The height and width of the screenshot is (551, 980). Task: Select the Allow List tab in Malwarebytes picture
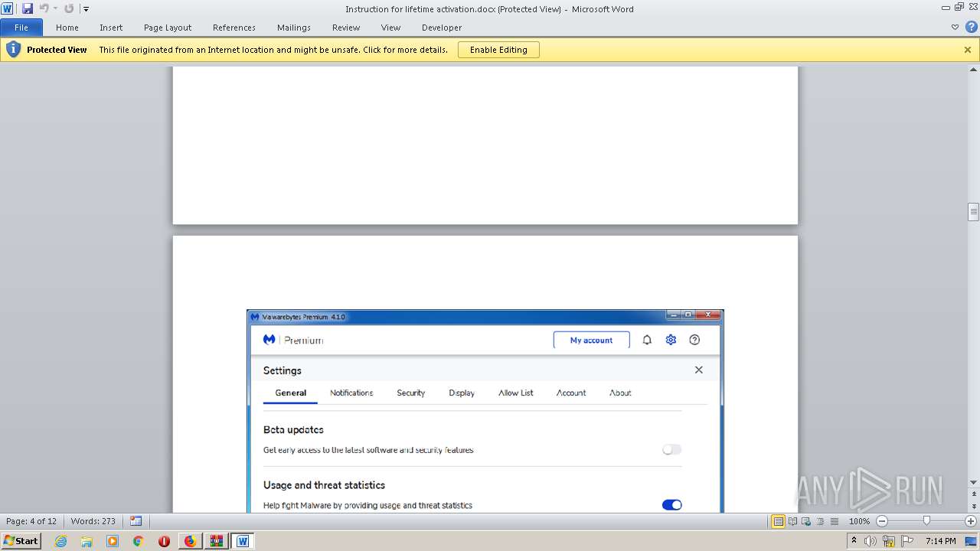tap(516, 393)
